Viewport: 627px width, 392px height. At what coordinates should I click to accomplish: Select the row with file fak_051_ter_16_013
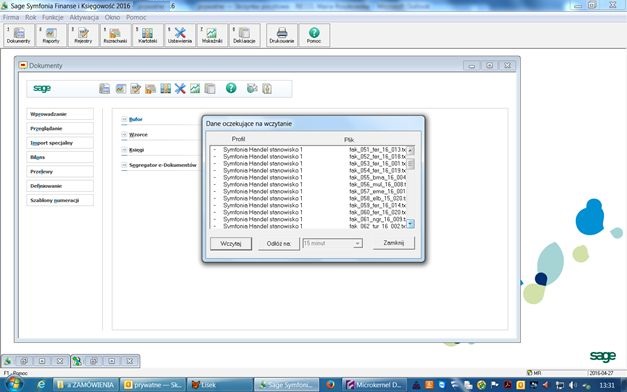coord(308,150)
